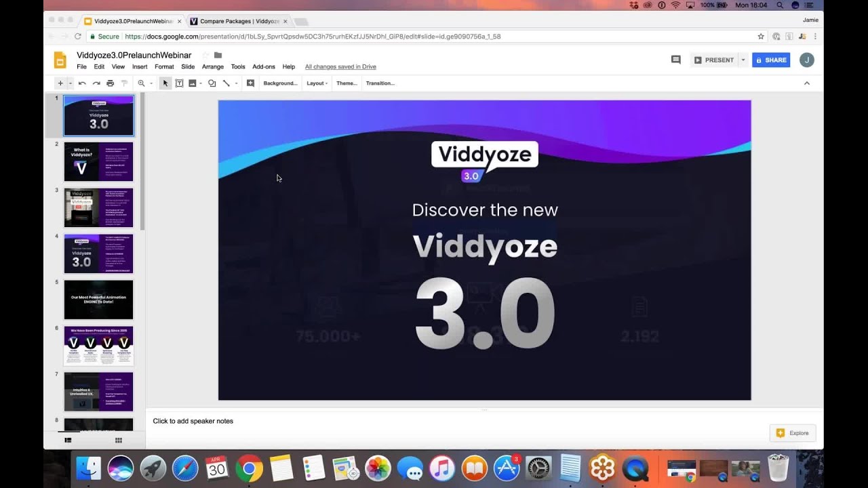Select slide 6 'We Have Been Producing' thumbnail

[99, 346]
